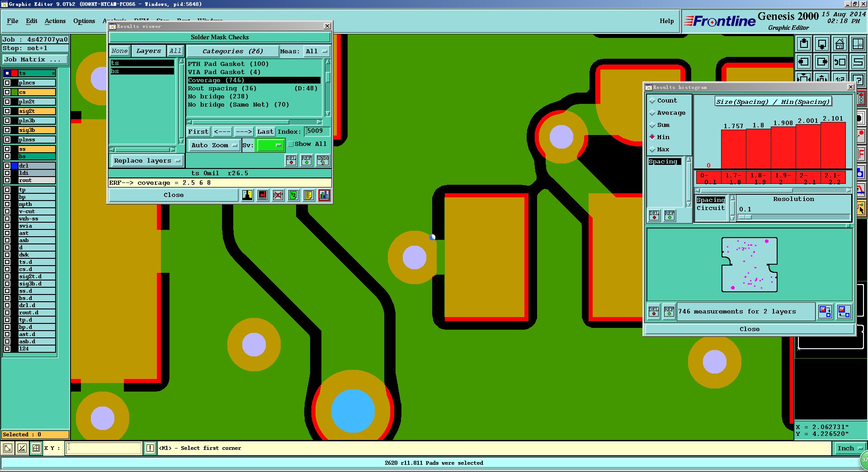Click the next arrow ---> button

click(244, 131)
